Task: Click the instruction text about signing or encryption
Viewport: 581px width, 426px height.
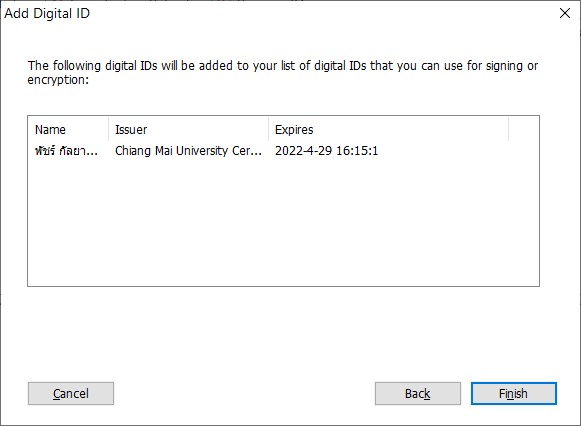Action: [x=283, y=73]
